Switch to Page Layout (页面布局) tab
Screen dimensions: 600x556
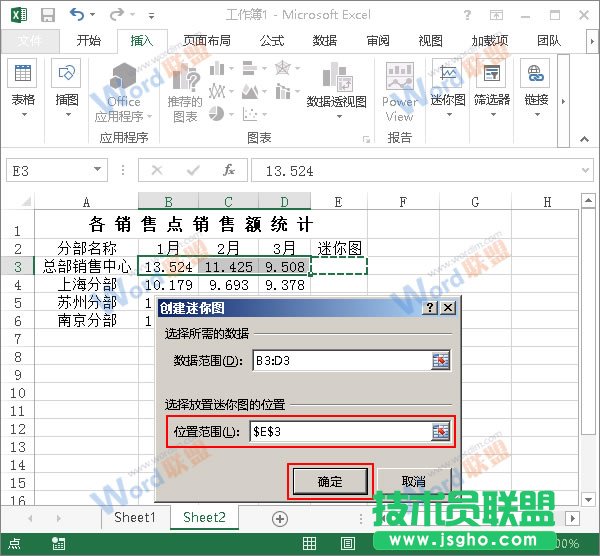[207, 40]
